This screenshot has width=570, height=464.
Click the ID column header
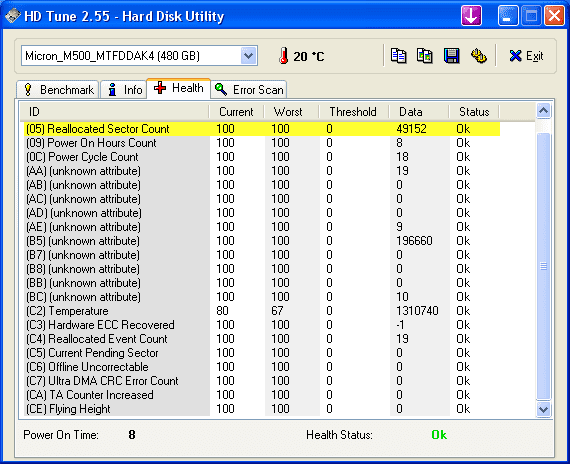click(115, 112)
